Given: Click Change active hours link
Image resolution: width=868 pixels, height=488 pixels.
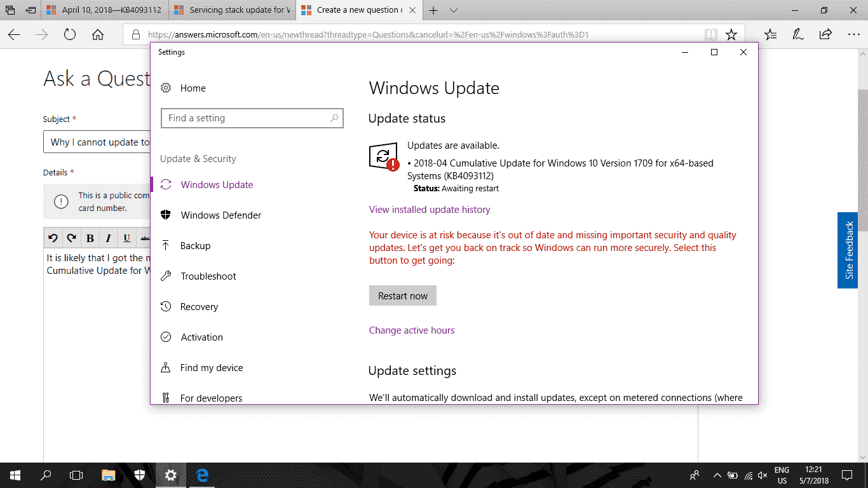Looking at the screenshot, I should pos(412,330).
